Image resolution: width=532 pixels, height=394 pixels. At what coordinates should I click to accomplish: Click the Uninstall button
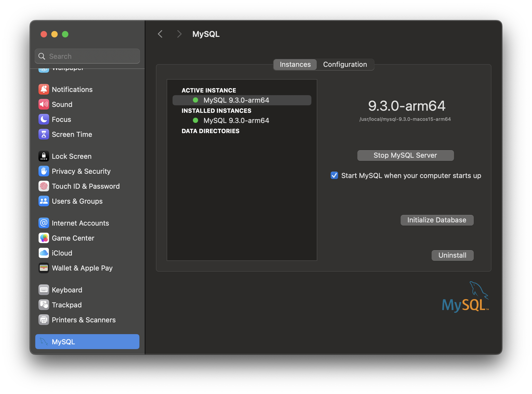tap(452, 256)
